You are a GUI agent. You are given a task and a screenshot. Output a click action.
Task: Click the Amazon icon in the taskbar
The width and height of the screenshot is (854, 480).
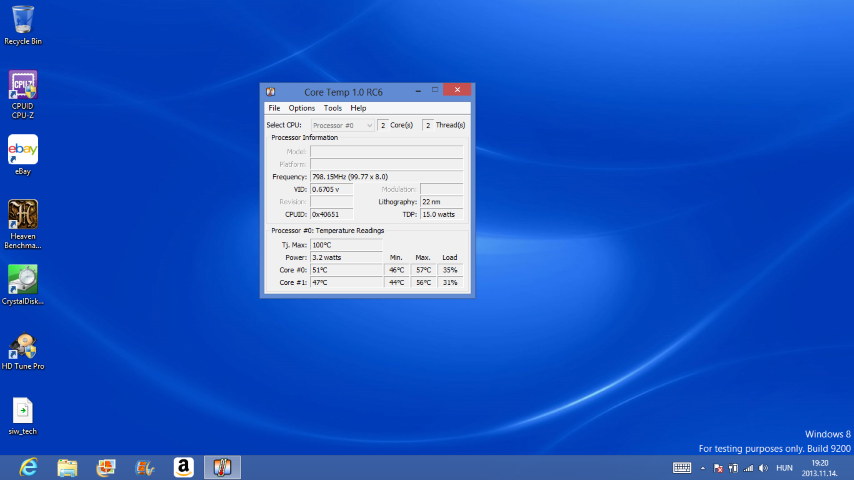coord(183,468)
